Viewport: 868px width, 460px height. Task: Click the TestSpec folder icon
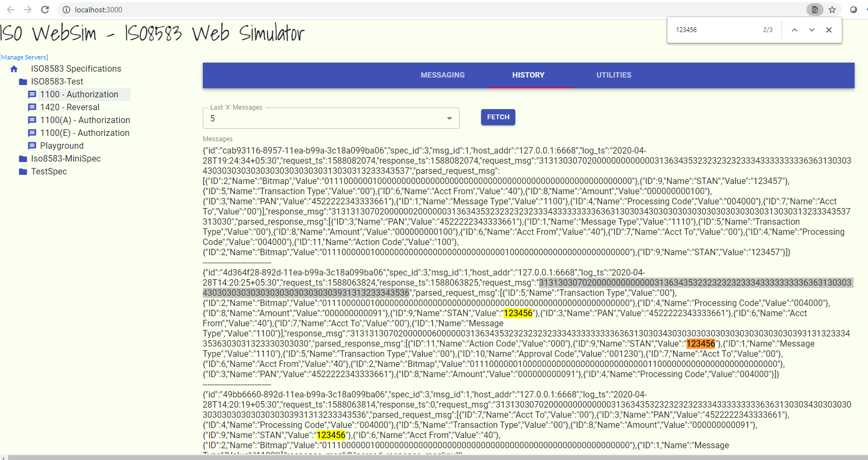click(23, 172)
